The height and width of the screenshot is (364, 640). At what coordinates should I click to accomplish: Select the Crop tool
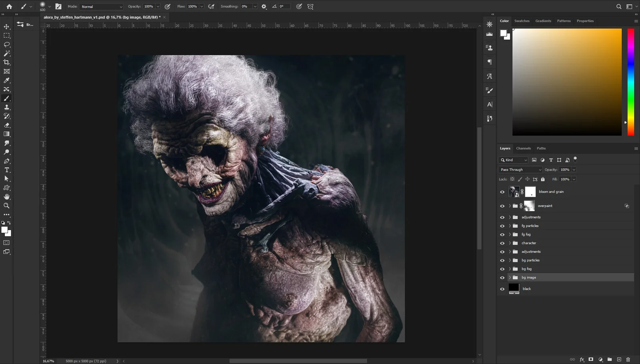[x=6, y=62]
